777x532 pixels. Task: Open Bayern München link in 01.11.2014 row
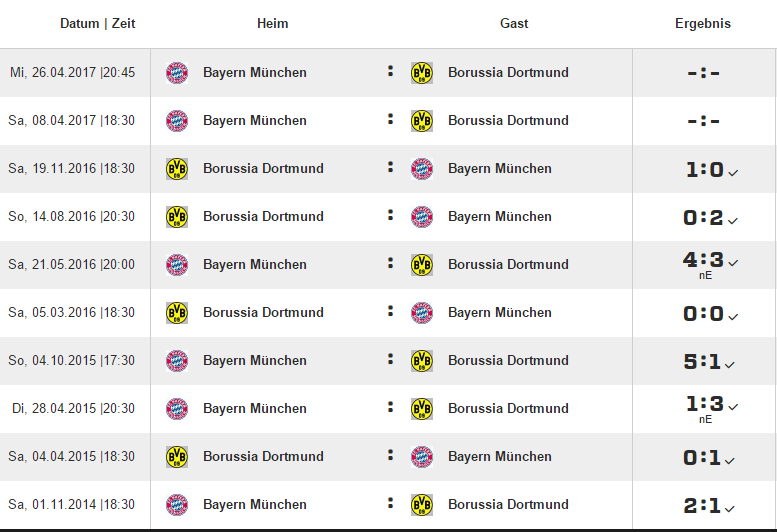[x=255, y=504]
